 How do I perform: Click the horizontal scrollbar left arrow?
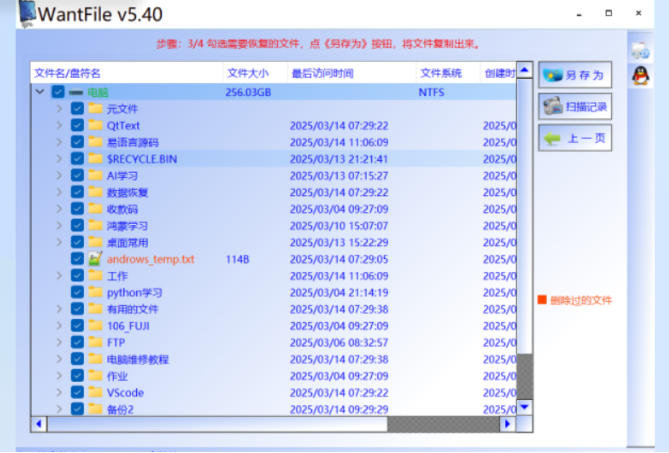click(x=39, y=424)
